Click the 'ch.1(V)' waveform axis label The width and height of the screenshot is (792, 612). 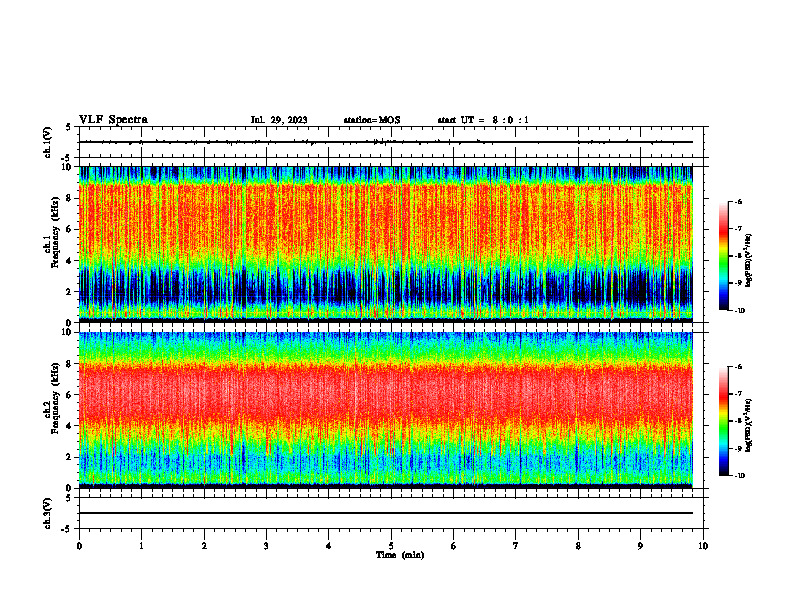(48, 142)
